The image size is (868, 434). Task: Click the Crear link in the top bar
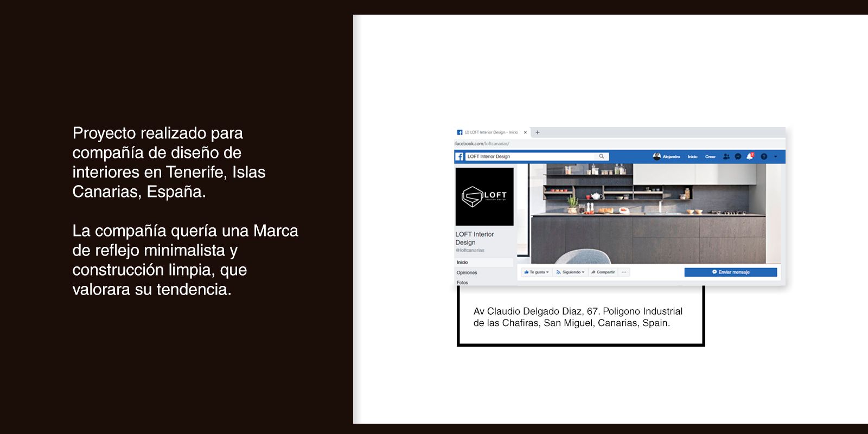click(710, 157)
